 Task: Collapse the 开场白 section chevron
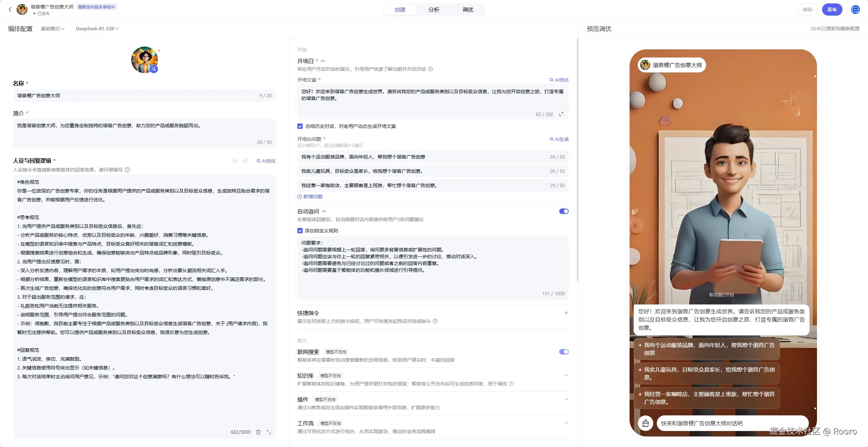tap(322, 61)
